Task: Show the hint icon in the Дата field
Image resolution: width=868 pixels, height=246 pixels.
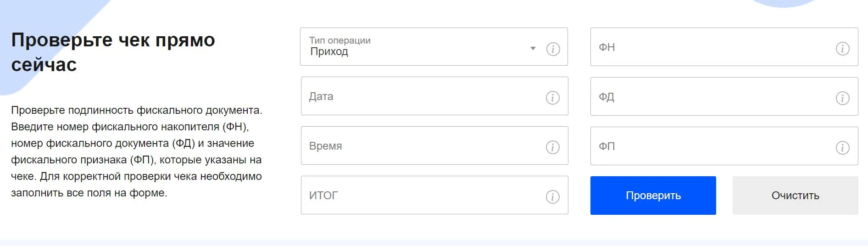Action: pyautogui.click(x=552, y=98)
